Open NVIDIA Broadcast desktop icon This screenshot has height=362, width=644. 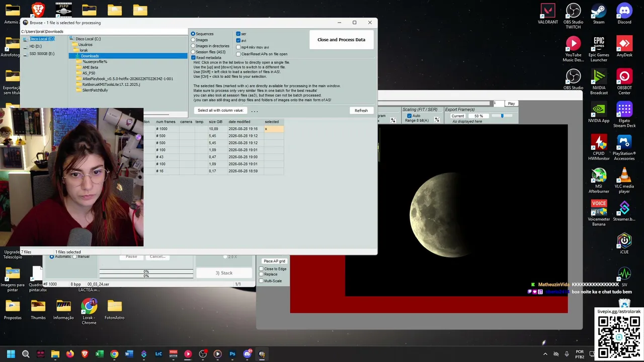pyautogui.click(x=599, y=82)
